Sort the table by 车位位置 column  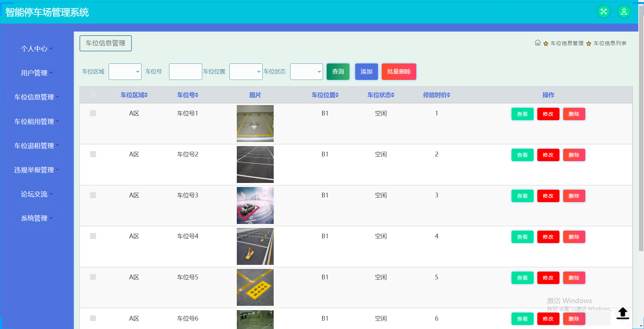click(325, 95)
